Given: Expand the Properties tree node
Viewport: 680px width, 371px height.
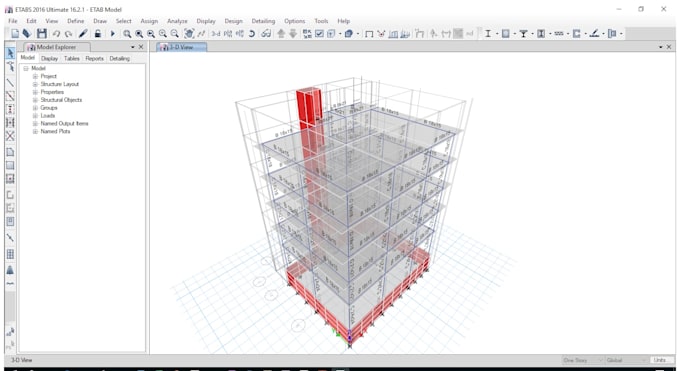Looking at the screenshot, I should [x=36, y=92].
